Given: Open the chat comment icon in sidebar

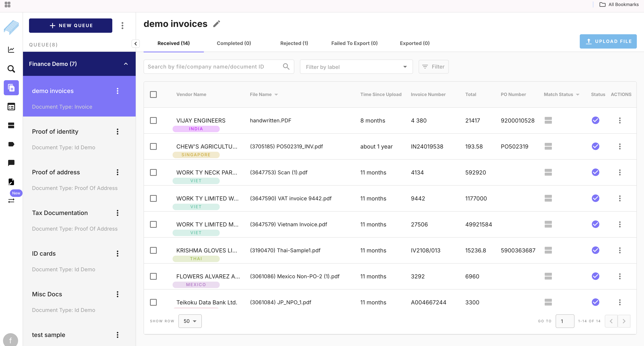Looking at the screenshot, I should [11, 163].
